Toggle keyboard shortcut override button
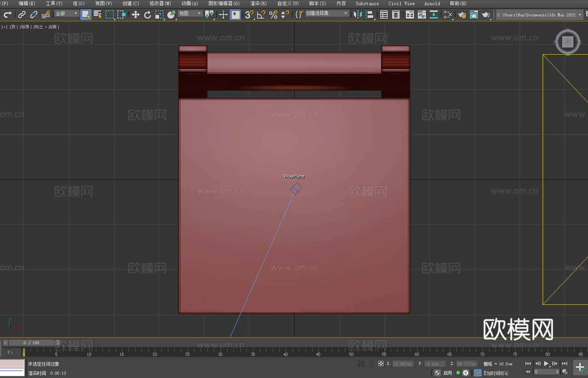The width and height of the screenshot is (588, 378). coord(235,14)
